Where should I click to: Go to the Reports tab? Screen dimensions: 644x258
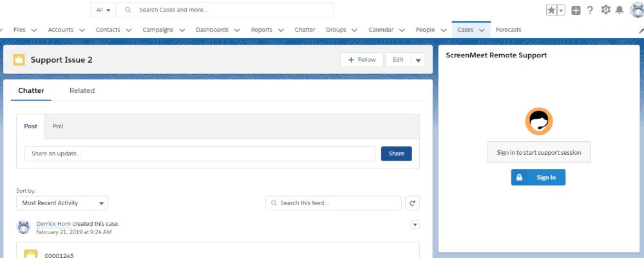pos(261,30)
